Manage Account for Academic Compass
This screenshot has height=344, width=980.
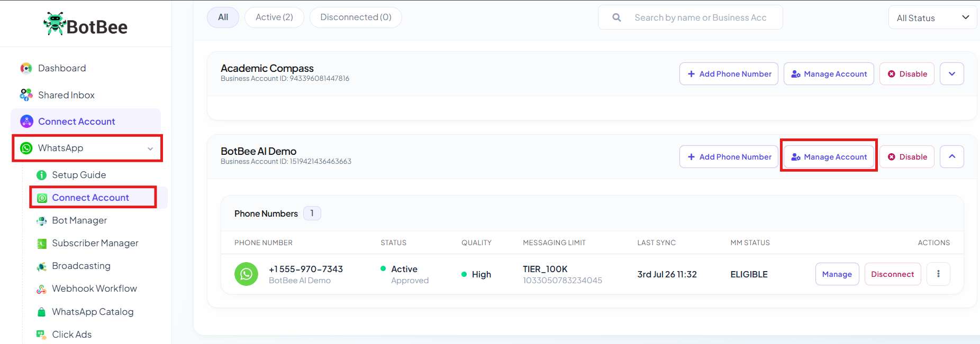click(x=829, y=74)
